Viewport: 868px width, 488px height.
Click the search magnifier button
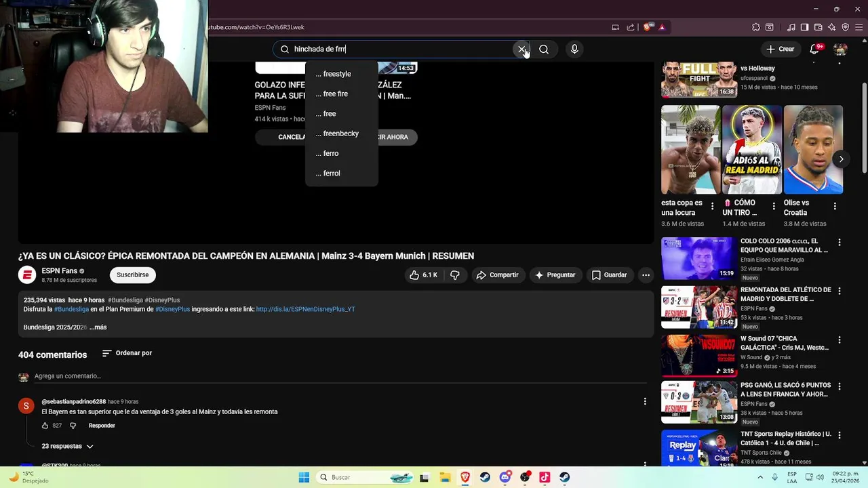[x=544, y=49]
